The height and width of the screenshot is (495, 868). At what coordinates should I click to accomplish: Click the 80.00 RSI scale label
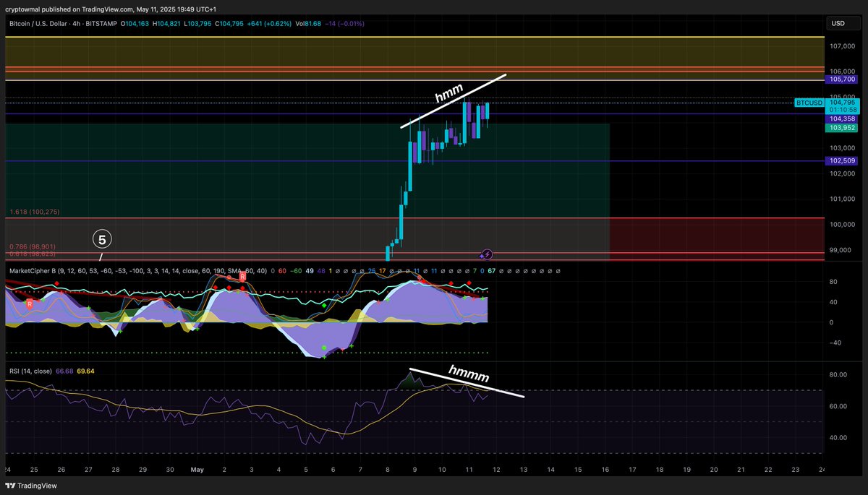coord(839,374)
